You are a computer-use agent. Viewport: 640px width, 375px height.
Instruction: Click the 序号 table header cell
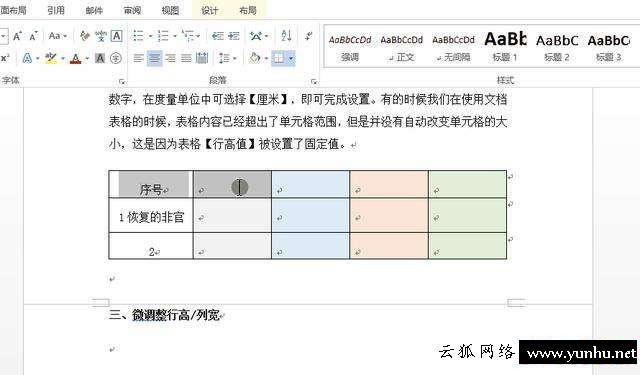151,184
